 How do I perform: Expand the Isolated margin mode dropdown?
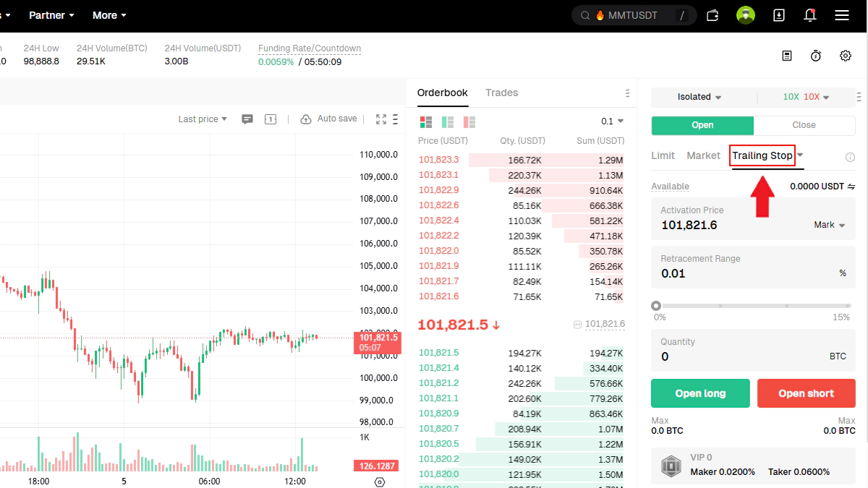coord(699,97)
